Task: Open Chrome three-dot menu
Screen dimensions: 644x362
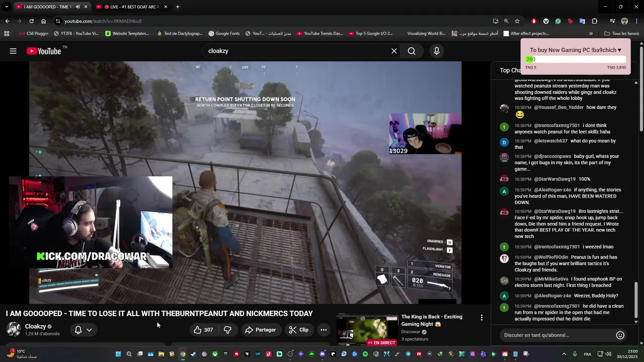Action: pos(636,21)
